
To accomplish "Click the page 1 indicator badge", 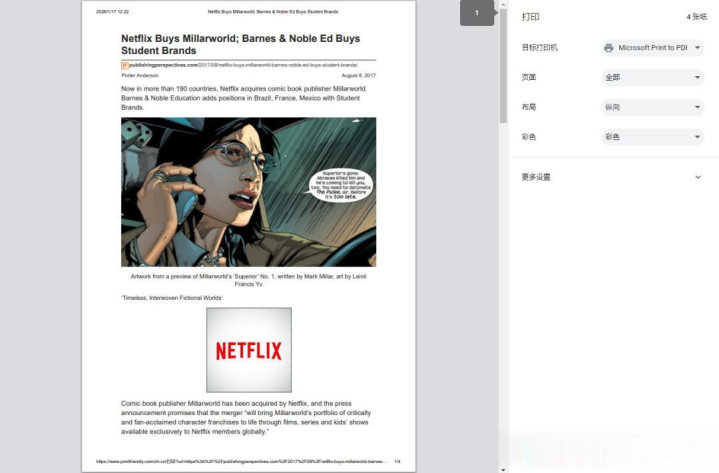I will (x=477, y=13).
